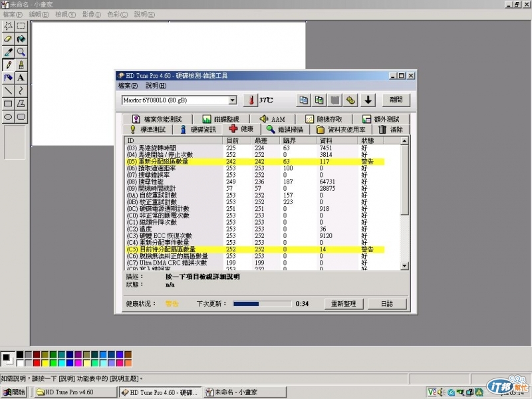Select the (03) 馬達旋轉時間 row
Viewport: 532px width, 399px height.
coord(255,148)
